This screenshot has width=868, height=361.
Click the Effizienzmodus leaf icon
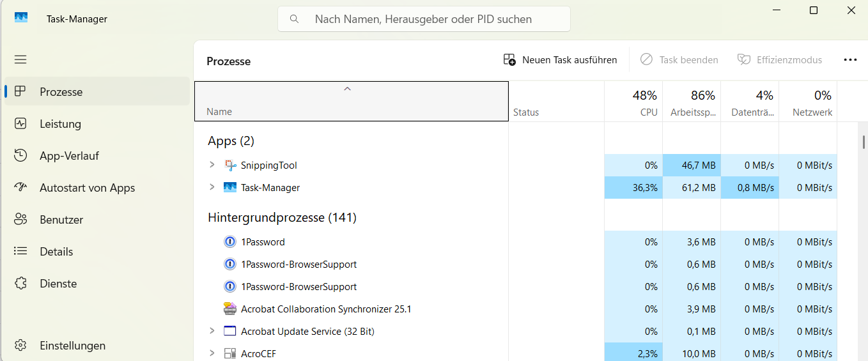tap(743, 59)
